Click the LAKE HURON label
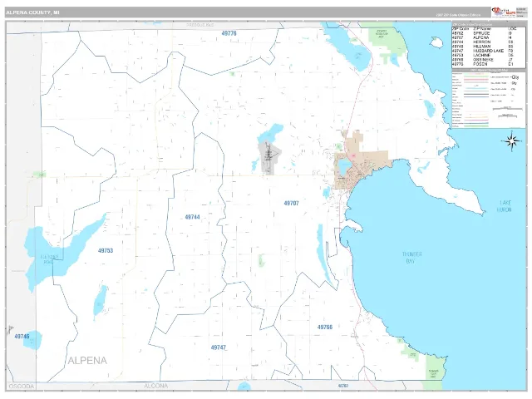 click(505, 206)
